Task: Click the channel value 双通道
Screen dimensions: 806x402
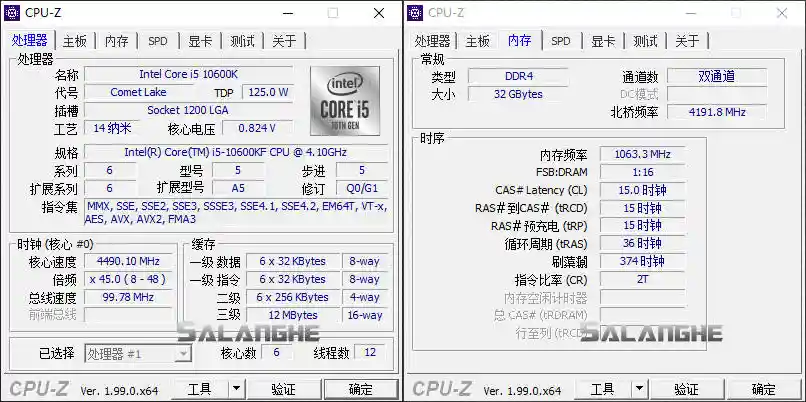Action: point(717,76)
